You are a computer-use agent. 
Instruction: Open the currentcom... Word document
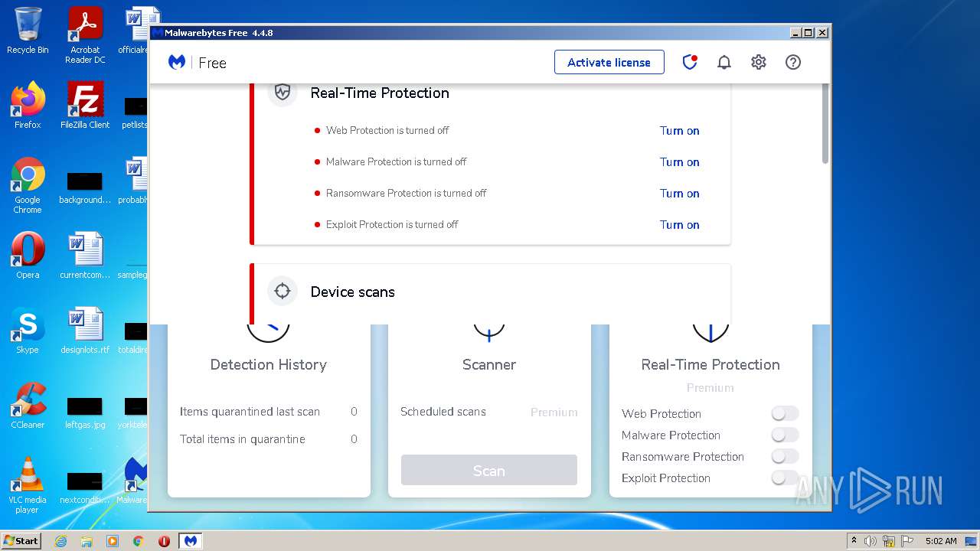[85, 256]
